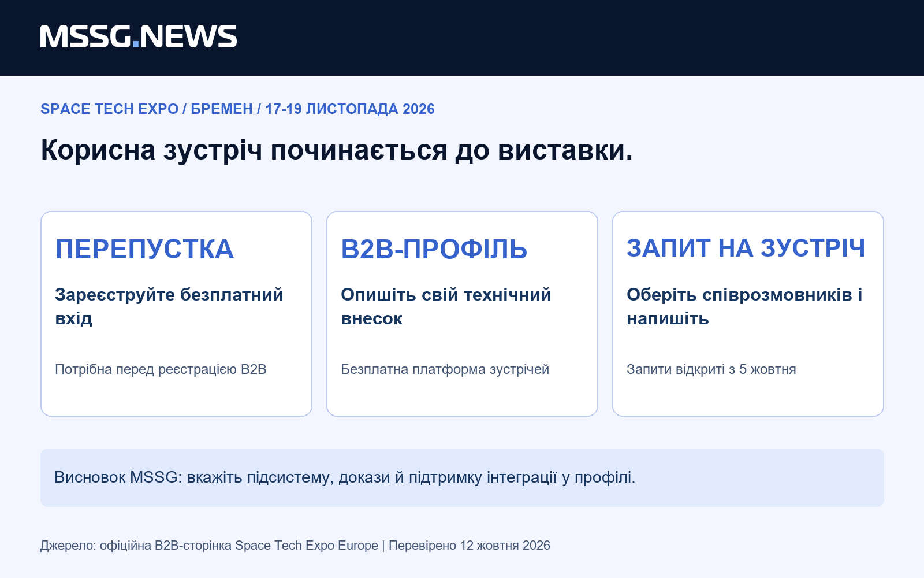This screenshot has width=924, height=578.
Task: Click 'Оберіть співрозмовників і напишіть' text
Action: [x=744, y=306]
